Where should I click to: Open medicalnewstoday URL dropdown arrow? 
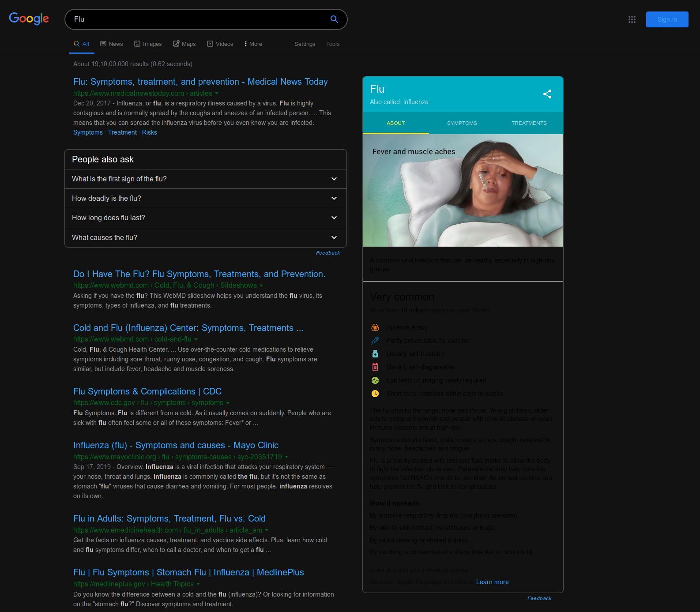click(217, 94)
